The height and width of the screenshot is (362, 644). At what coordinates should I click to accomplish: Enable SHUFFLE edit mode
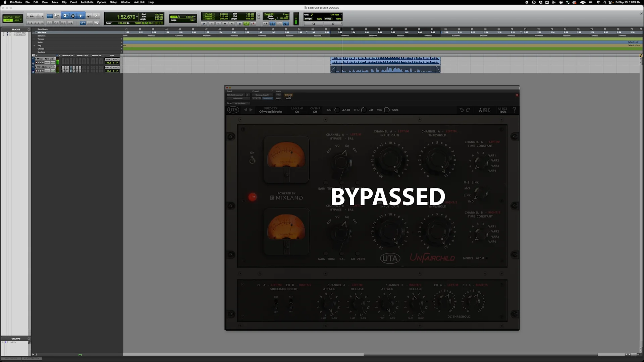point(8,17)
